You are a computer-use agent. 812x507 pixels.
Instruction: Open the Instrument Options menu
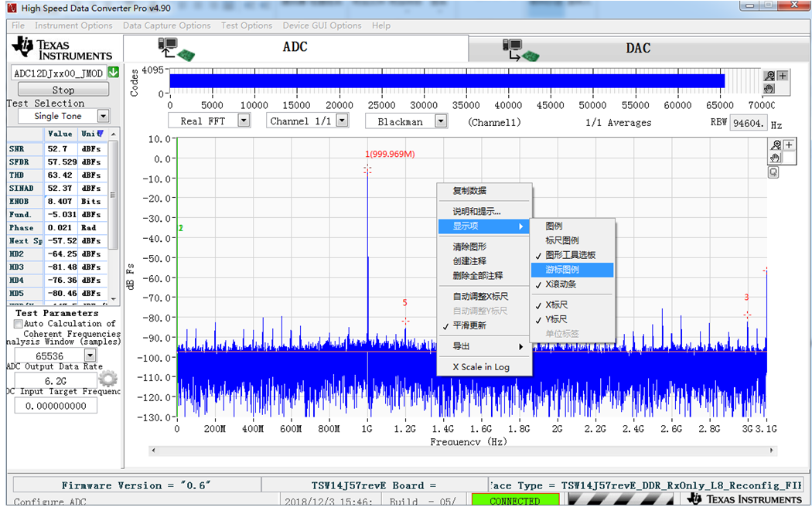73,26
